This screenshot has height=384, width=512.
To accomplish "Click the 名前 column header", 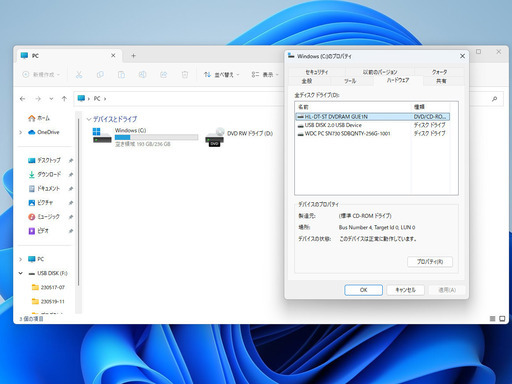I will tap(353, 107).
